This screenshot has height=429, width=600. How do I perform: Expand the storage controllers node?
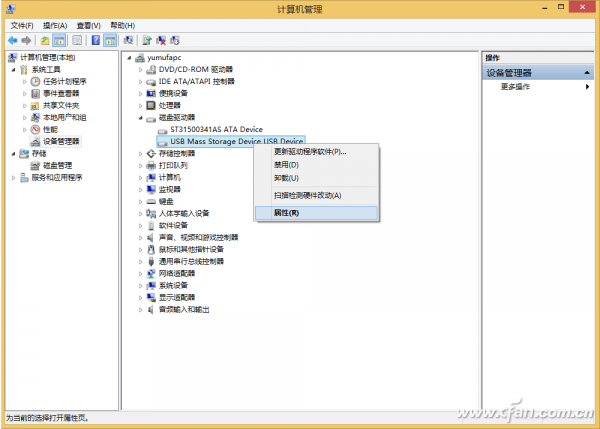(x=140, y=153)
